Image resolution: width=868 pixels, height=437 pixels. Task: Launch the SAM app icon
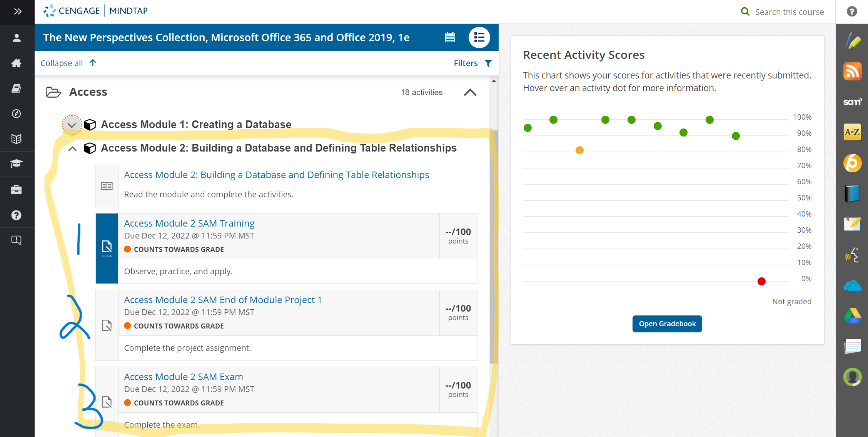coord(852,102)
